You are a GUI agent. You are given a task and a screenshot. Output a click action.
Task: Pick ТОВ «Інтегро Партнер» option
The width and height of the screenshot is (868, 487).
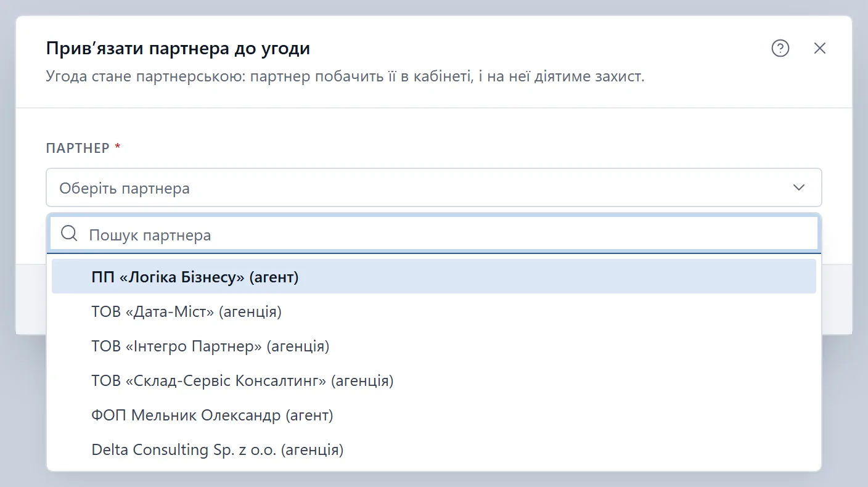434,346
